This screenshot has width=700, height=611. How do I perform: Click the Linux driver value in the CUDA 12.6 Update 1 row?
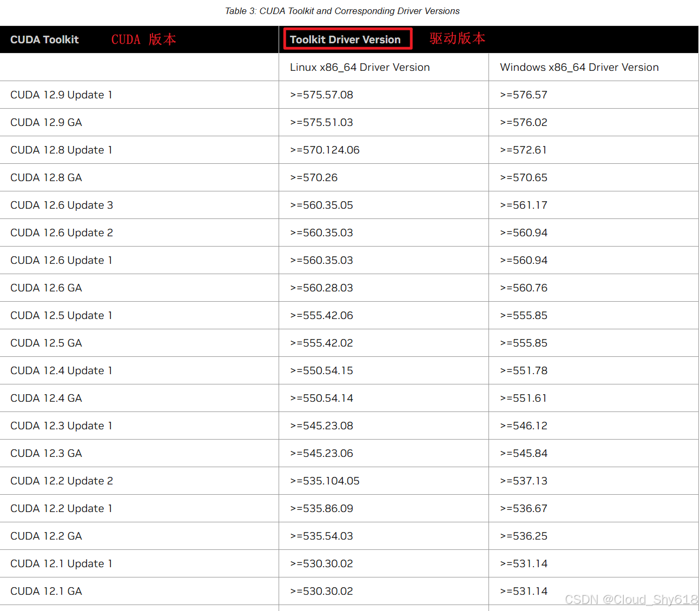coord(321,260)
